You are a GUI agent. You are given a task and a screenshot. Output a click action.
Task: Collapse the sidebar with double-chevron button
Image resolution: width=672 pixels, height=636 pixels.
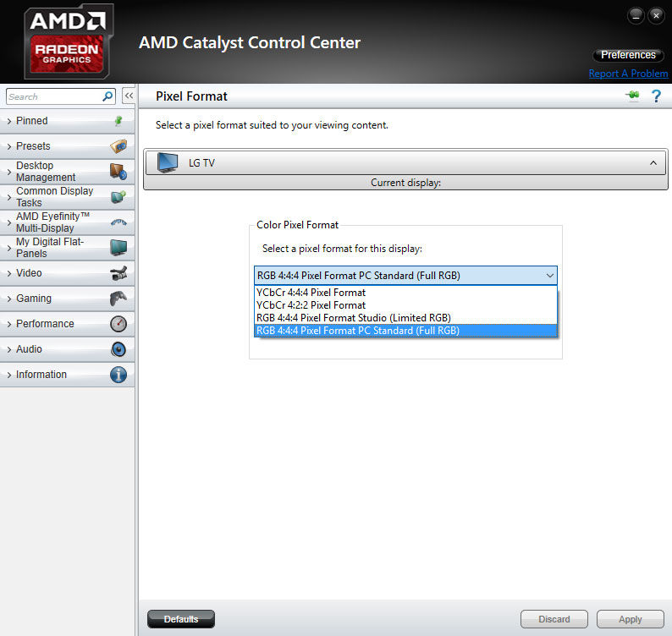[129, 96]
